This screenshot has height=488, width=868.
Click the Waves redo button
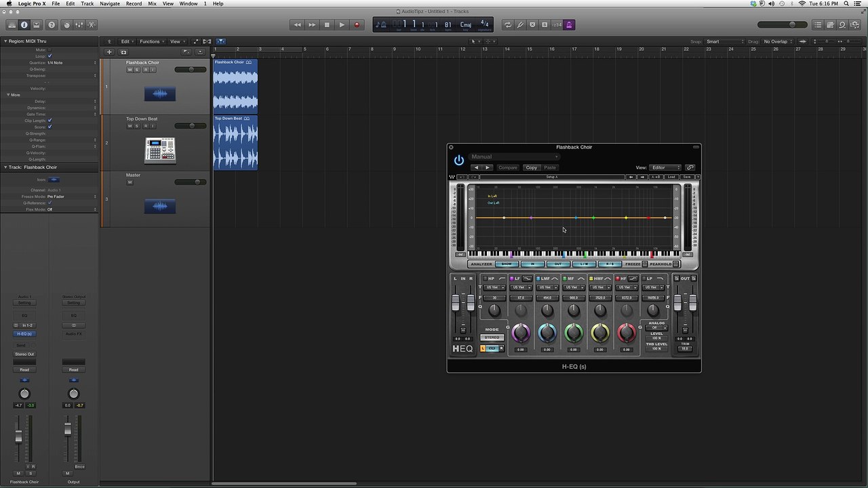pyautogui.click(x=473, y=177)
